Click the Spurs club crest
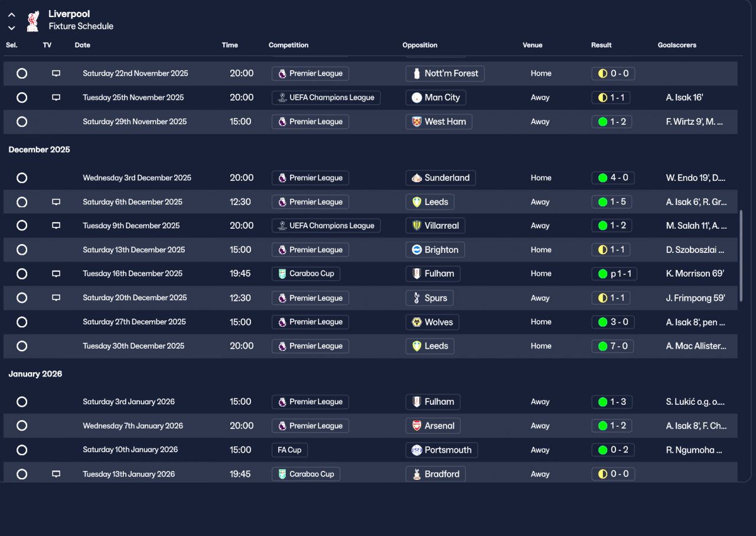The height and width of the screenshot is (536, 756). [x=417, y=298]
